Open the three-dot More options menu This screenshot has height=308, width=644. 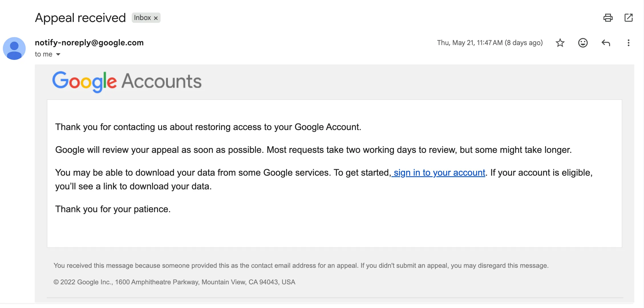coord(628,43)
